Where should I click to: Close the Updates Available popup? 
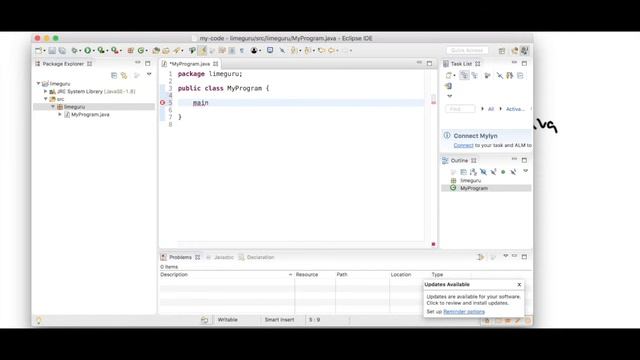(x=519, y=284)
